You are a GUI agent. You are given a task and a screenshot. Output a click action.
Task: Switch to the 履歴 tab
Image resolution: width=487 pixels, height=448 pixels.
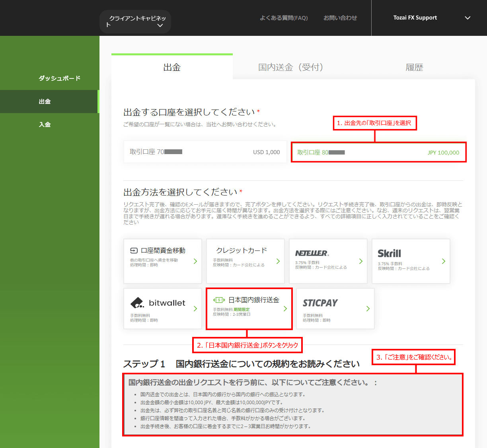[x=414, y=67]
